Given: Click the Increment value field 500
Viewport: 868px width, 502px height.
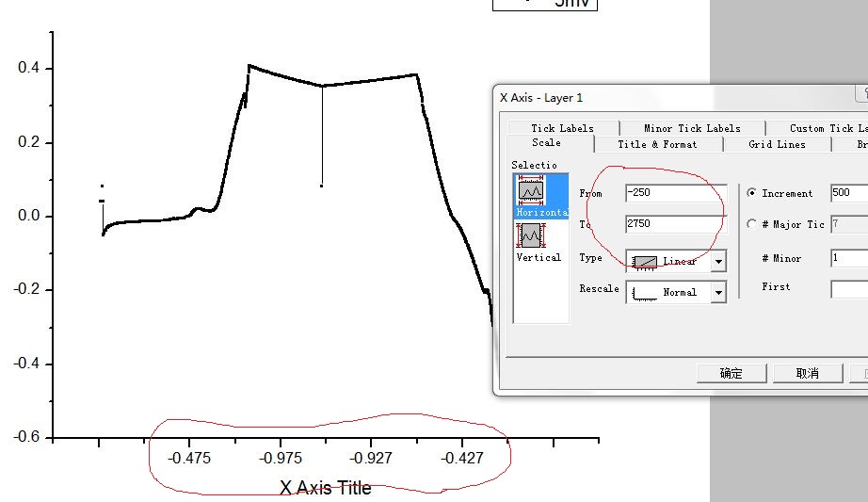Looking at the screenshot, I should pos(849,193).
